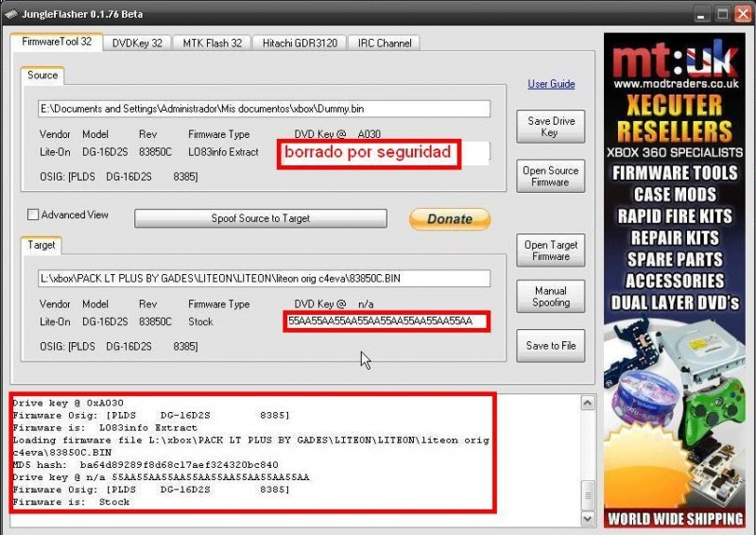Screen dimensions: 756x535
Task: Click 'Drive key @ 0xA030' log line
Action: [x=68, y=403]
